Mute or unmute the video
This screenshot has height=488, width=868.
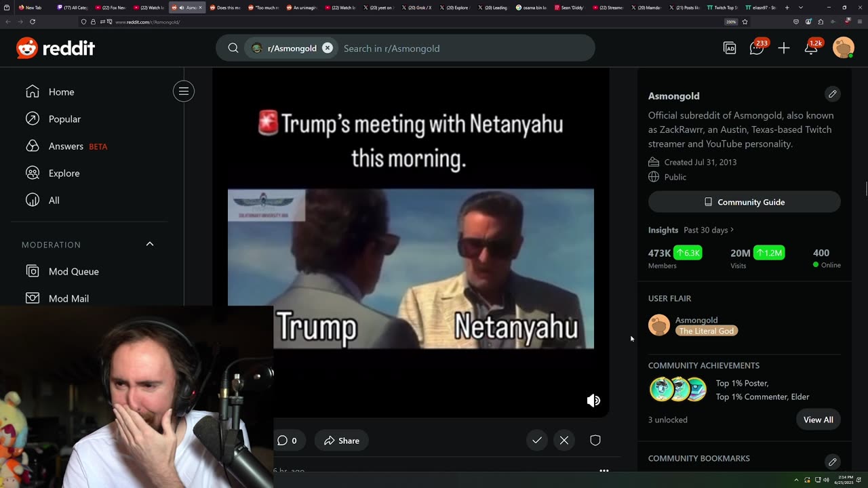[593, 401]
